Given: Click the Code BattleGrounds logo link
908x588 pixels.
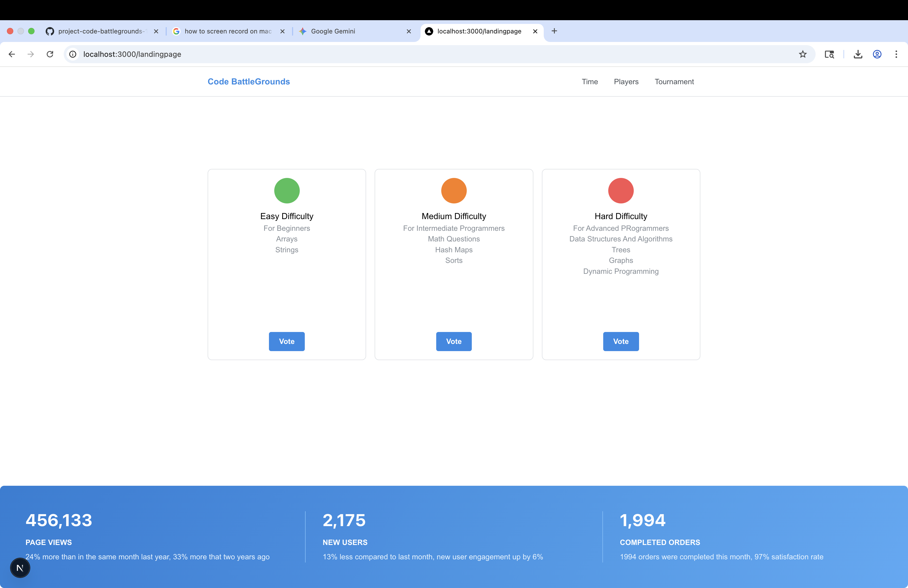Looking at the screenshot, I should pyautogui.click(x=249, y=82).
